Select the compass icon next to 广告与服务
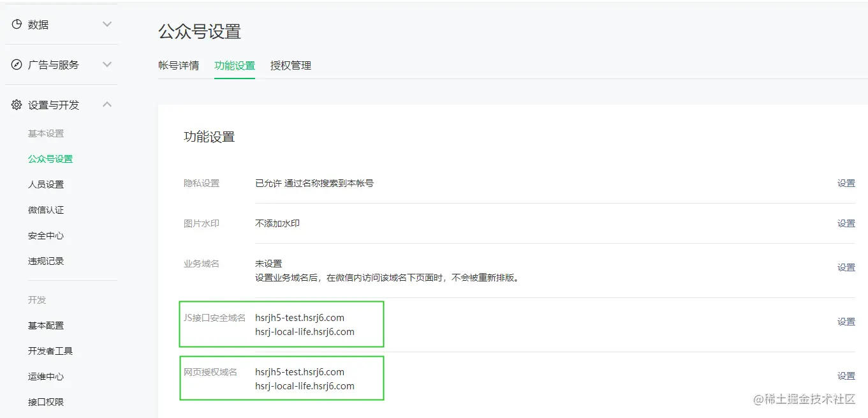 click(16, 64)
